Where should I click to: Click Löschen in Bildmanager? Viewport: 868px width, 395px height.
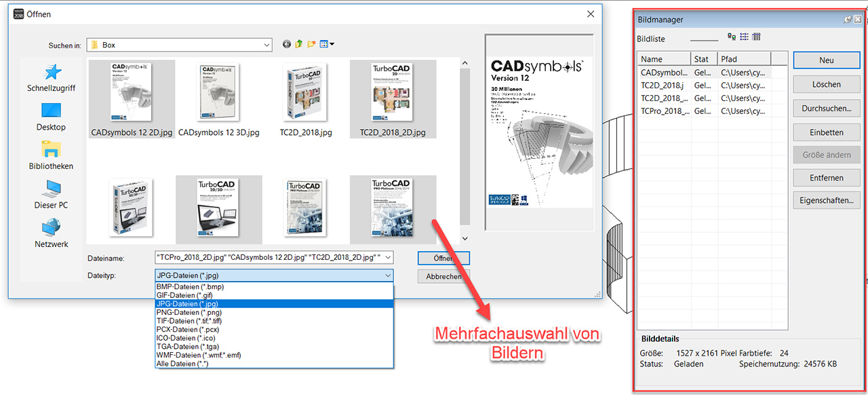tap(827, 84)
